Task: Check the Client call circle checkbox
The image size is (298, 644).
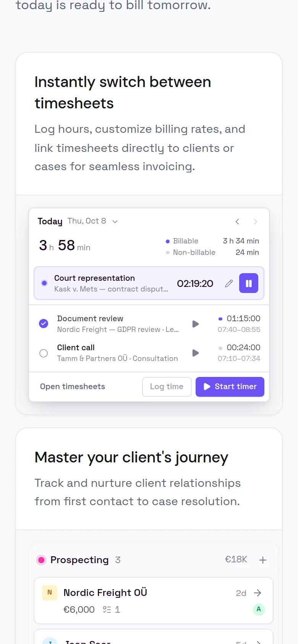Action: click(44, 353)
